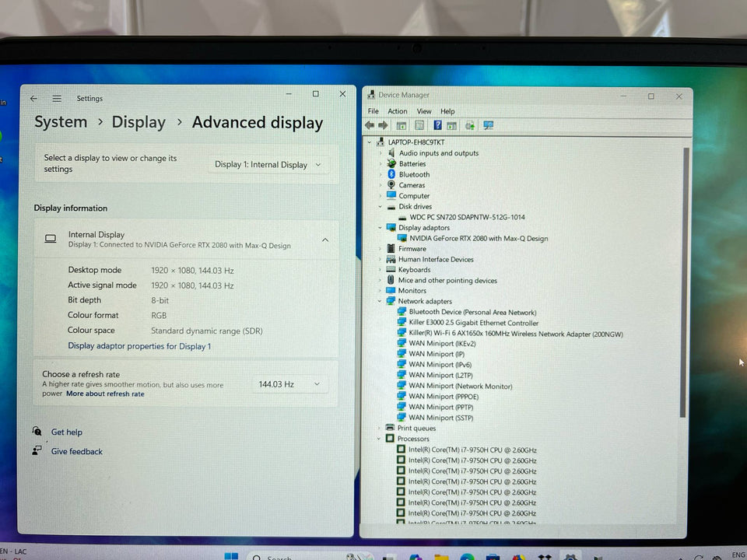Open the Action menu in Device Manager
This screenshot has width=747, height=560.
pos(398,111)
